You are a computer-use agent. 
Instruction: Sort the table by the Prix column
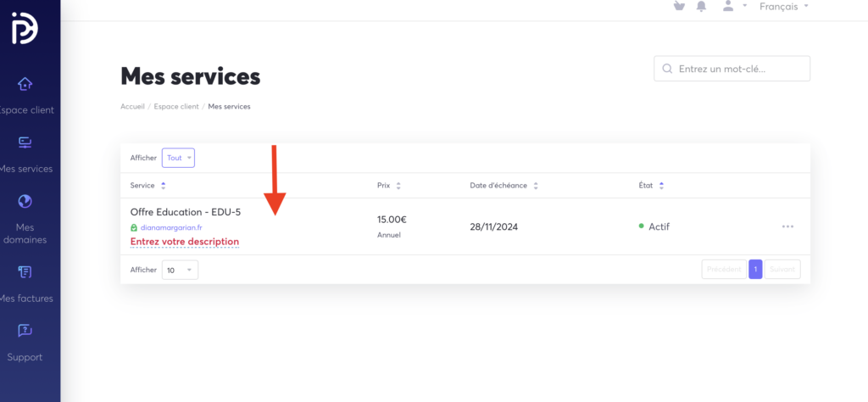click(x=398, y=185)
